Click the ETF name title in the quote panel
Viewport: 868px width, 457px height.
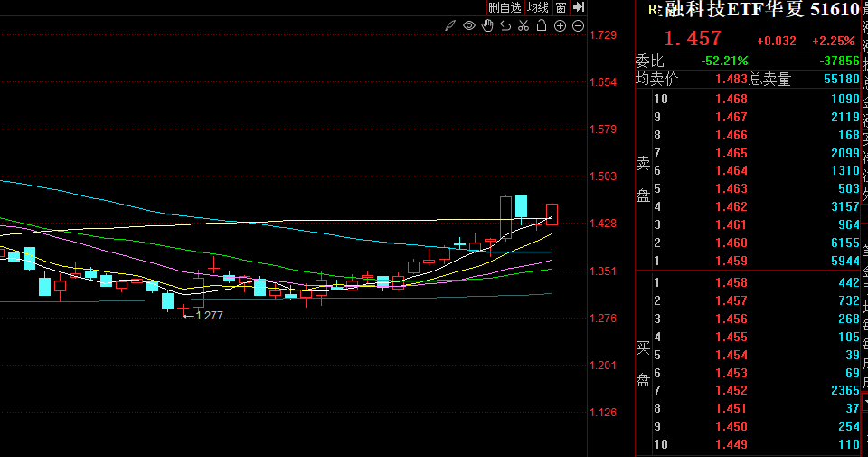click(759, 10)
